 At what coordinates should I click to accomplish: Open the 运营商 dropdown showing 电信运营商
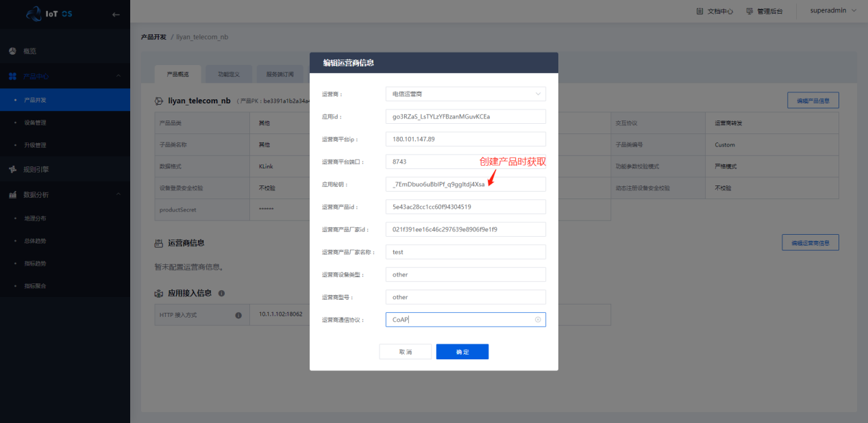(465, 94)
